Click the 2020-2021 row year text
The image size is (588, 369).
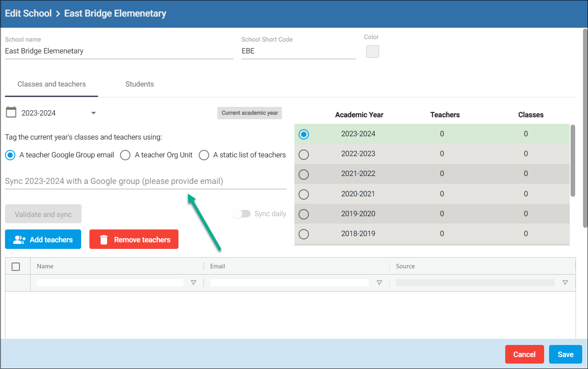click(x=358, y=193)
